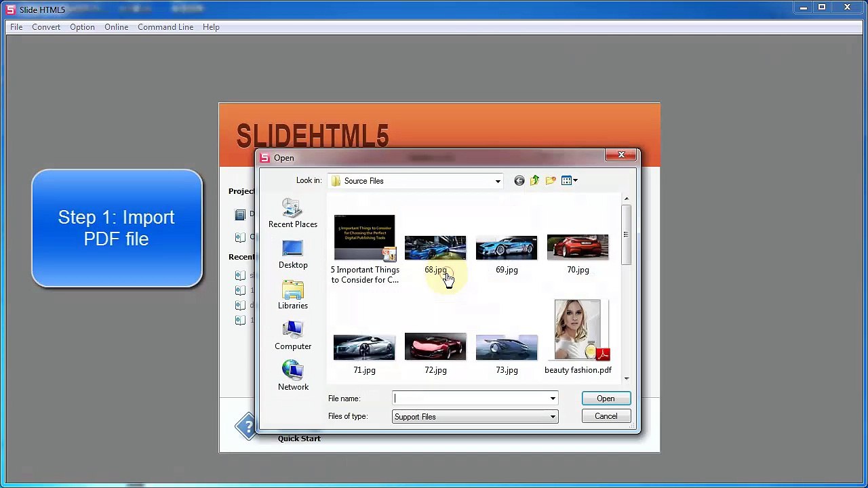Select the 71.jpg image file

tap(364, 354)
